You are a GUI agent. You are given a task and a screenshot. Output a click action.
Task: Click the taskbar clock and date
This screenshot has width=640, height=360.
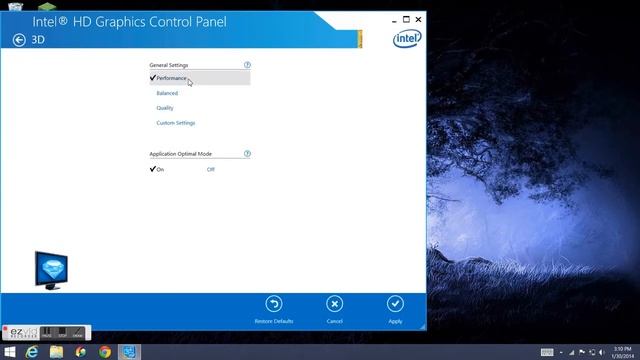tap(622, 353)
